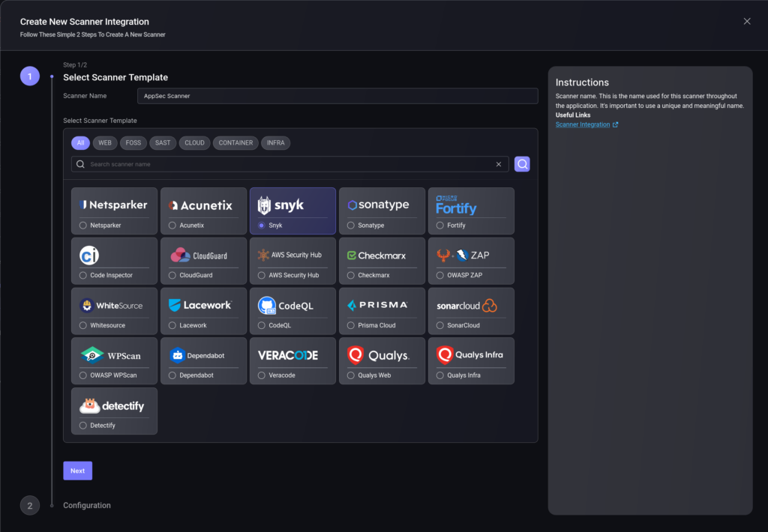Select the Checkmarx radio button
The width and height of the screenshot is (768, 532).
pyautogui.click(x=351, y=275)
